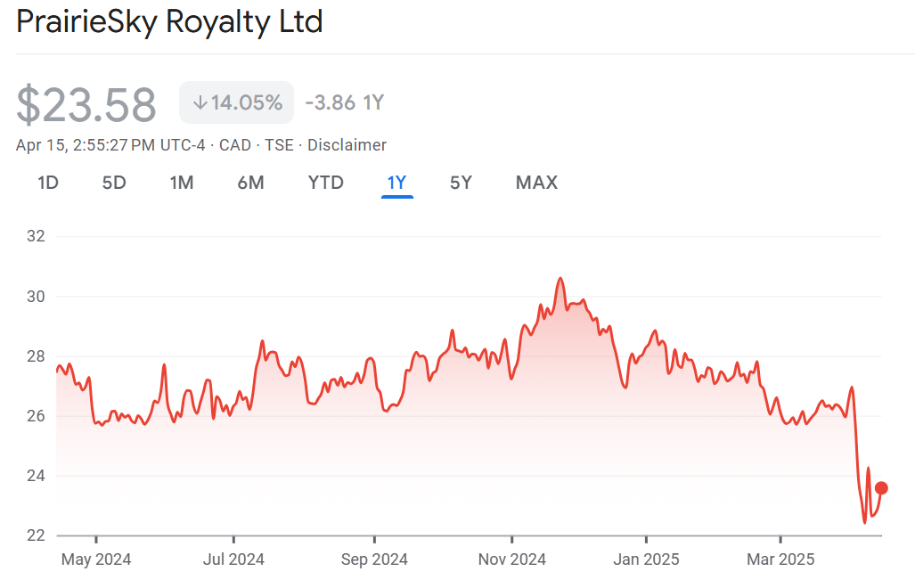
Task: Click the Nov 2024 axis label
Action: 512,559
